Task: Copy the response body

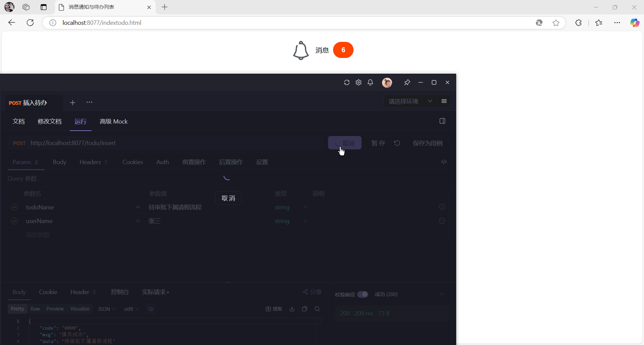Action: pos(305,309)
